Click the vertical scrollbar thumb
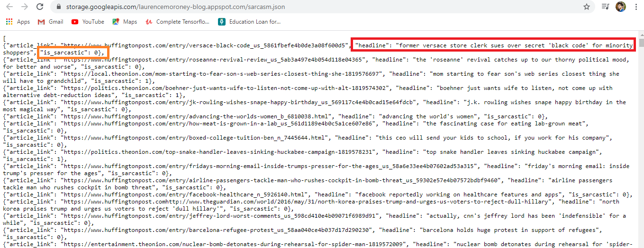Screen dimensions: 644x248 (641, 44)
